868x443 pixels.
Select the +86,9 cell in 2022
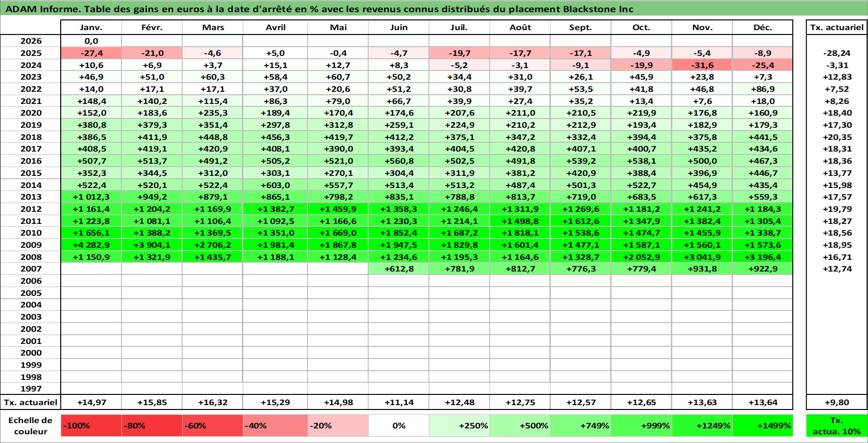763,89
